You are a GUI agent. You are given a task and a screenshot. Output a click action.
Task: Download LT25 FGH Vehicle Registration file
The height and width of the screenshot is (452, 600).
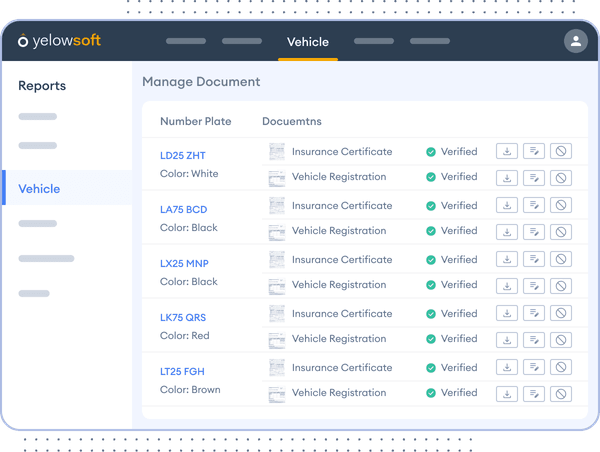tap(507, 393)
